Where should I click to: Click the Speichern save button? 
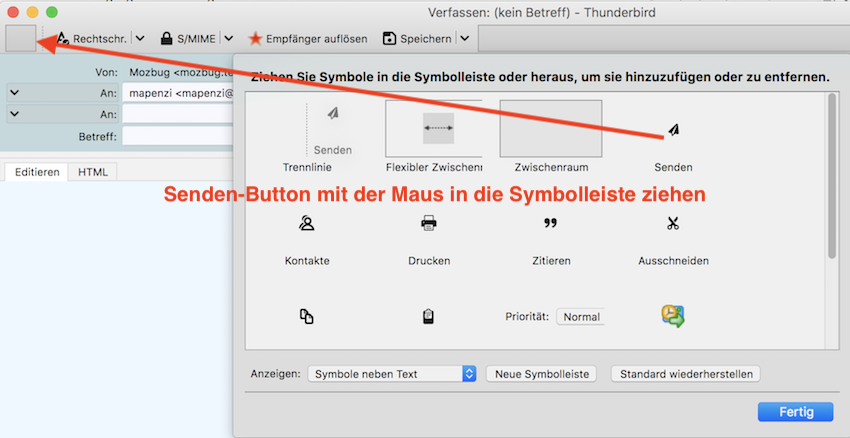click(x=417, y=38)
